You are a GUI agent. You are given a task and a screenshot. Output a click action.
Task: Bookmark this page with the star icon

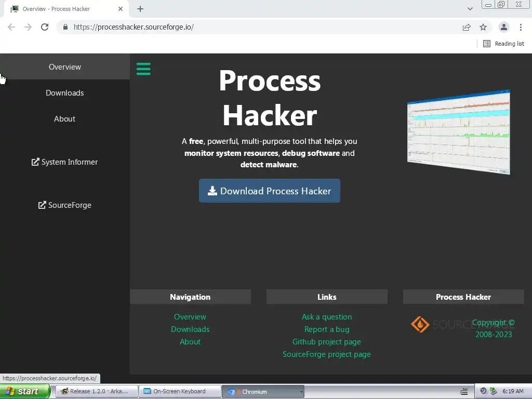click(x=483, y=27)
